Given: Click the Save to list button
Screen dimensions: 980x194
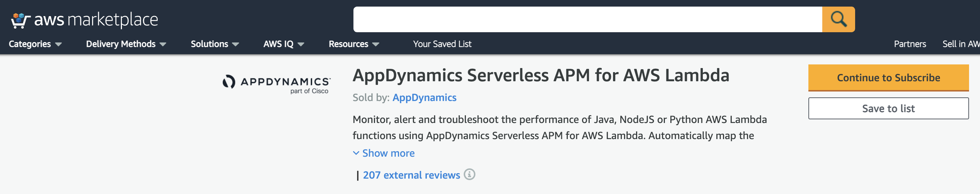Looking at the screenshot, I should [x=888, y=108].
